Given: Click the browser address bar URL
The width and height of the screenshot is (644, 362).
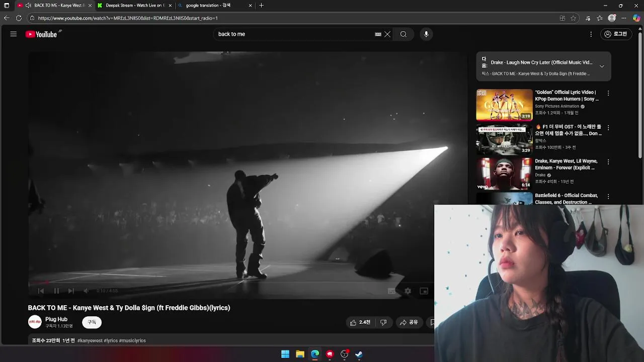Looking at the screenshot, I should point(128,18).
